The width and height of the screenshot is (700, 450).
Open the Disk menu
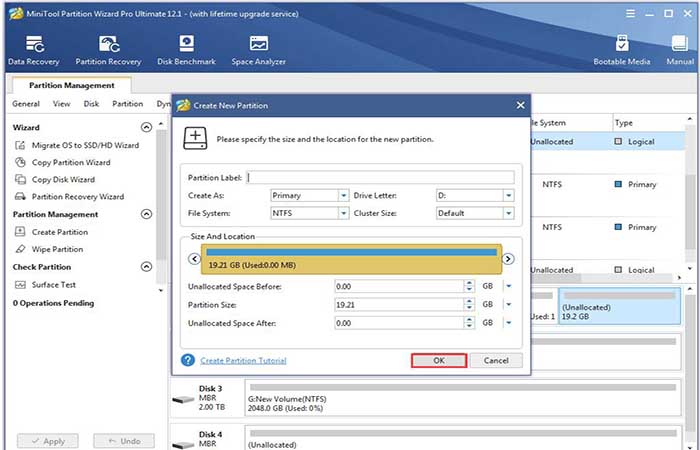[91, 104]
